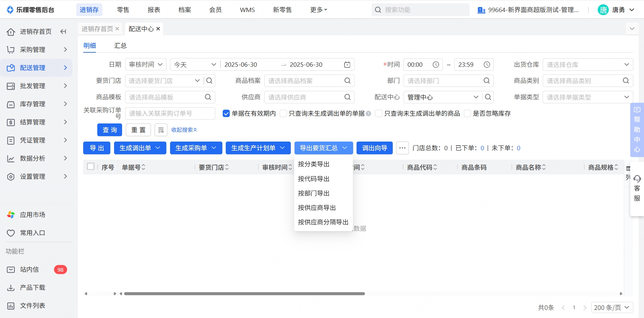Uncheck 单据在有效期内 checkbox
Screen dimensions: 644x318
coord(226,114)
